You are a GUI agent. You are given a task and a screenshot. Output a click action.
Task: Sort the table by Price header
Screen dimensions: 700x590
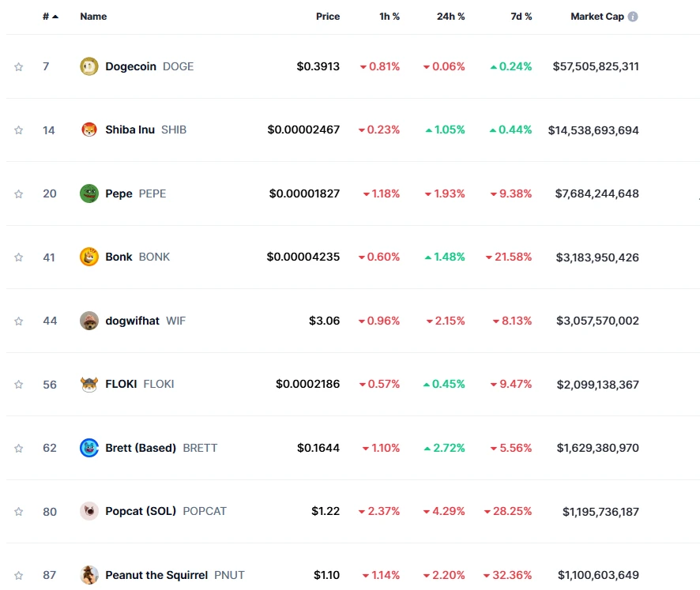[328, 17]
